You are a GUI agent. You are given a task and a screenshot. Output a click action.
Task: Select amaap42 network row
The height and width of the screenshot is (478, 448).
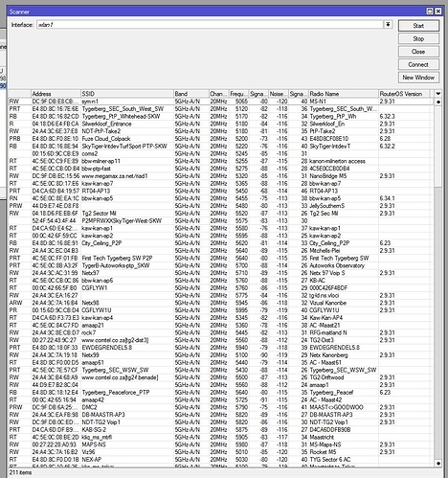[x=221, y=399]
